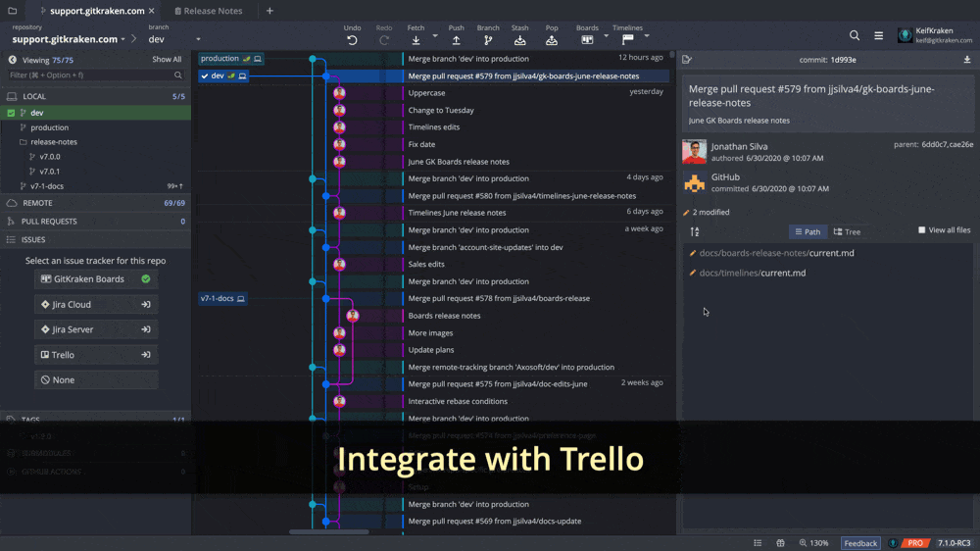This screenshot has height=551, width=980.
Task: Toggle the dev branch checkbox in LOCAL
Action: tap(11, 113)
